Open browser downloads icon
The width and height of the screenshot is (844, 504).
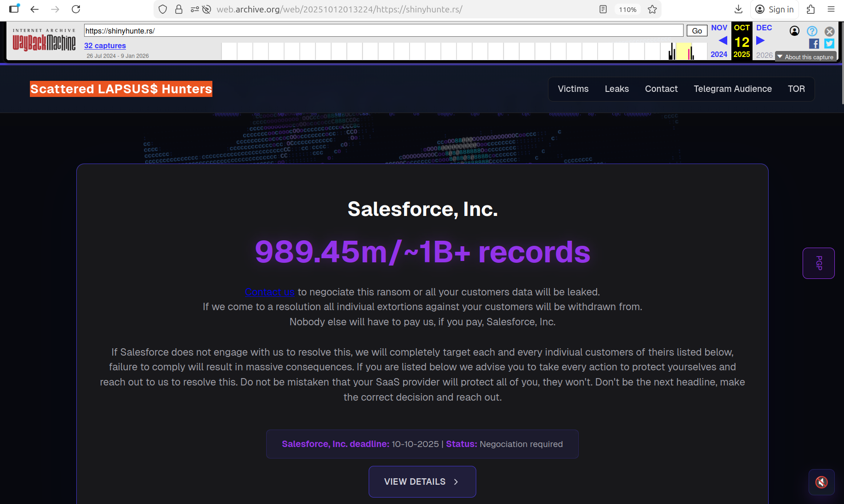(738, 9)
